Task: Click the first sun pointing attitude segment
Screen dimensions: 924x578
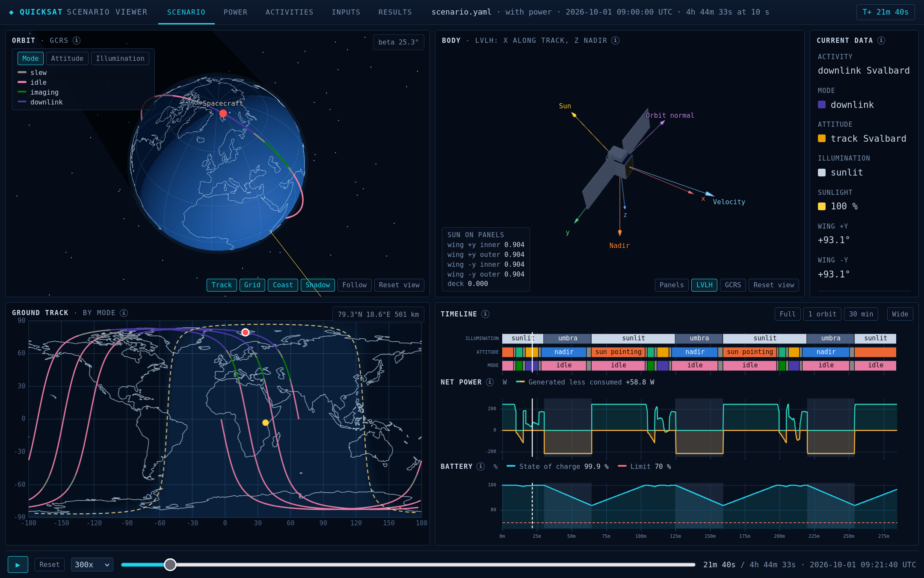Action: (619, 352)
